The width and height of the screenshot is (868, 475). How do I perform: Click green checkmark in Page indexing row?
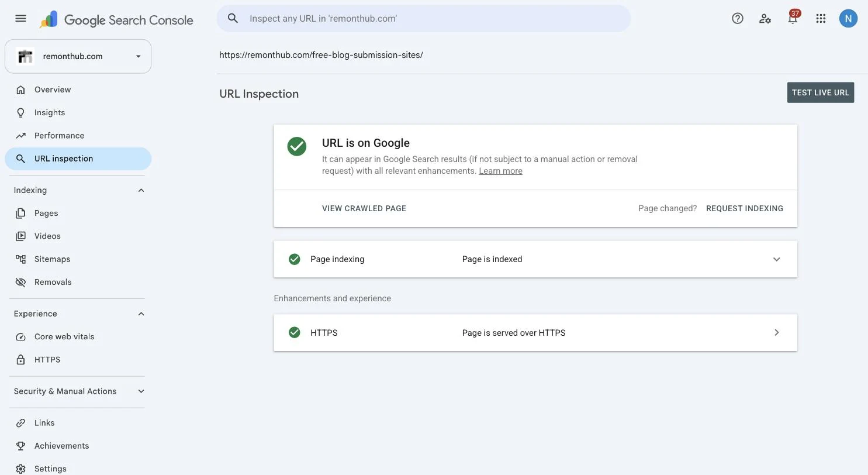[x=295, y=259]
